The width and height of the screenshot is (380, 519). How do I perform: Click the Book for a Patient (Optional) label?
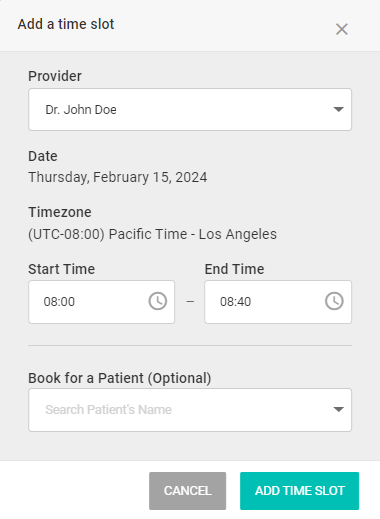[120, 378]
